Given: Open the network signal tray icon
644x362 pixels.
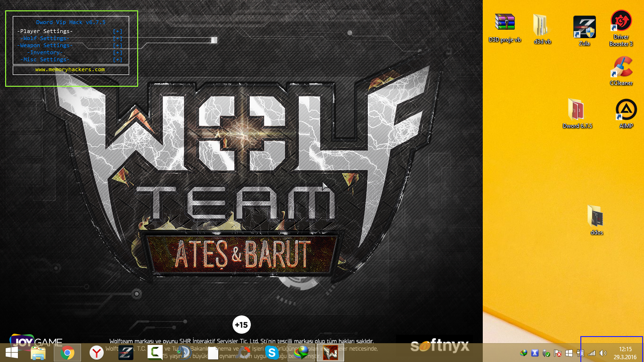Looking at the screenshot, I should [x=592, y=353].
